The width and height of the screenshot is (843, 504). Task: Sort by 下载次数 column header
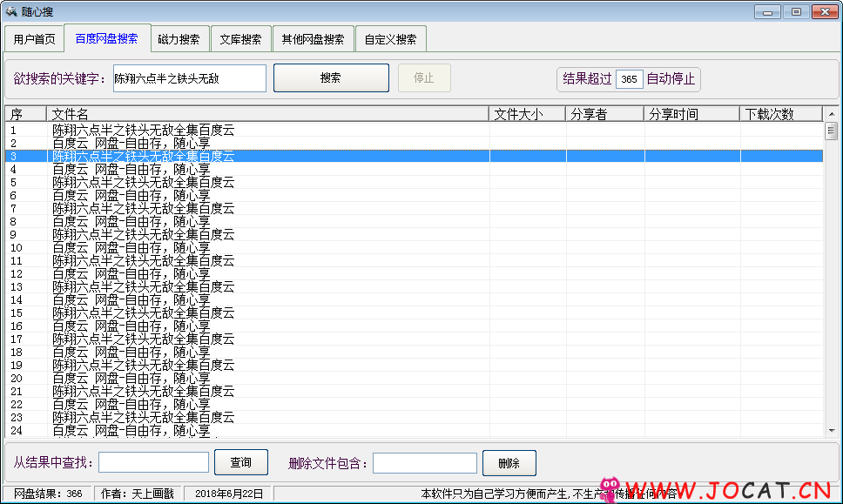coord(780,114)
